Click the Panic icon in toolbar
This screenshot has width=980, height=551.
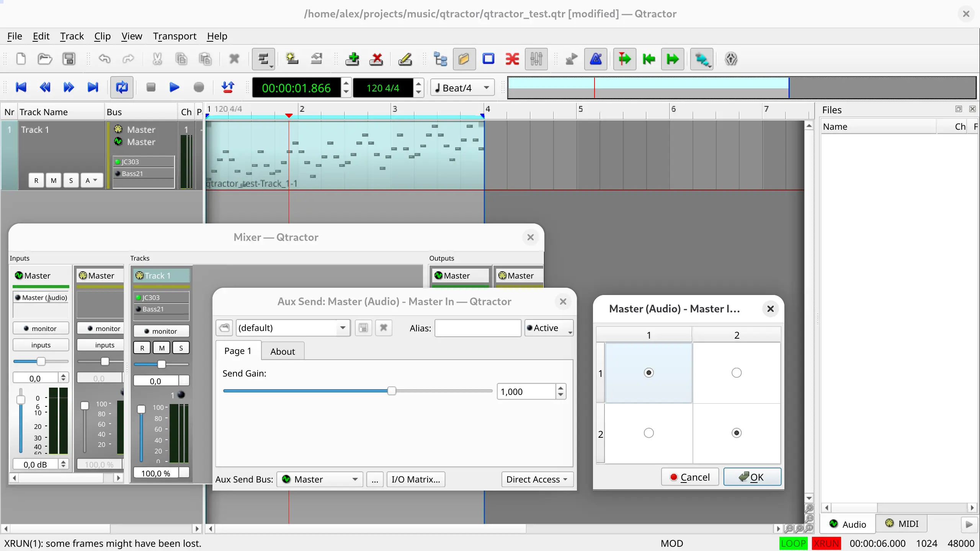[x=731, y=59]
